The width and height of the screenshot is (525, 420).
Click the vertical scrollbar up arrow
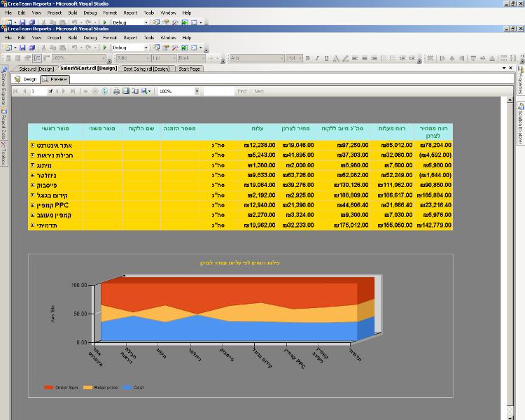pos(510,100)
